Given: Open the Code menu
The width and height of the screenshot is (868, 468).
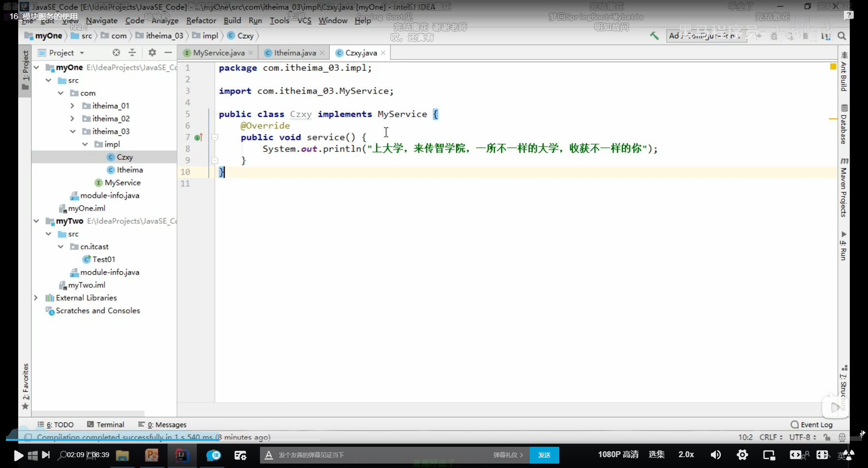Looking at the screenshot, I should coord(134,21).
